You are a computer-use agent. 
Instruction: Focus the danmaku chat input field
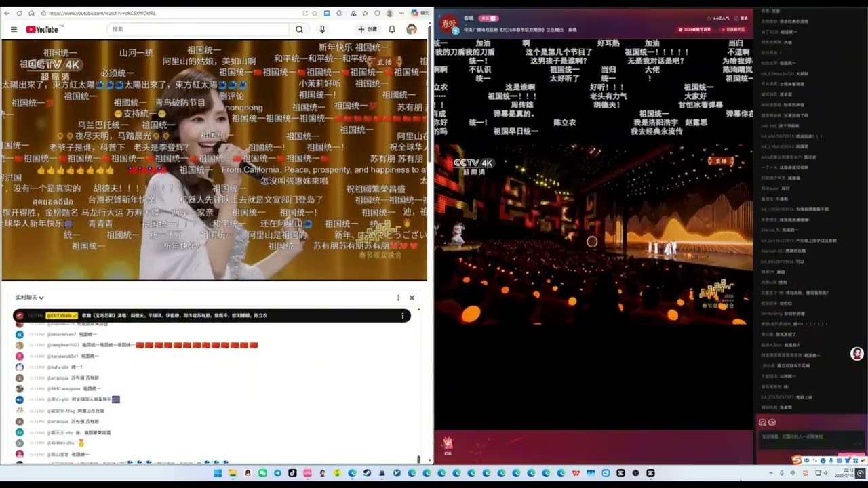pos(810,439)
